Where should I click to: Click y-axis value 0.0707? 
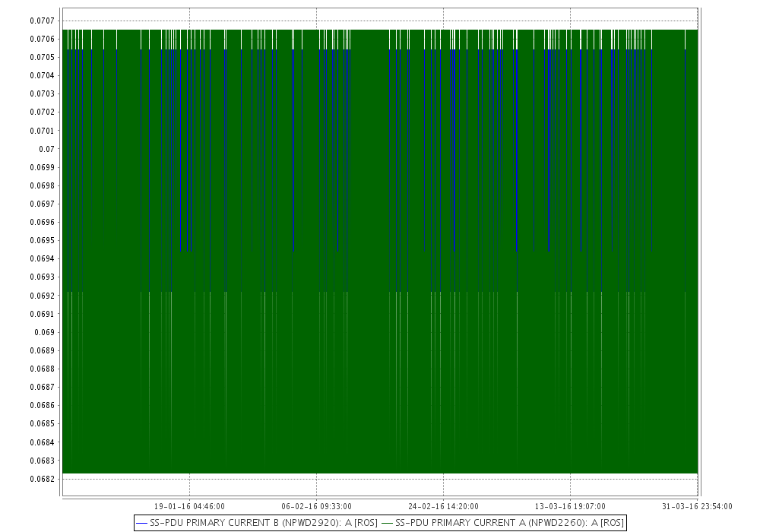tap(42, 21)
